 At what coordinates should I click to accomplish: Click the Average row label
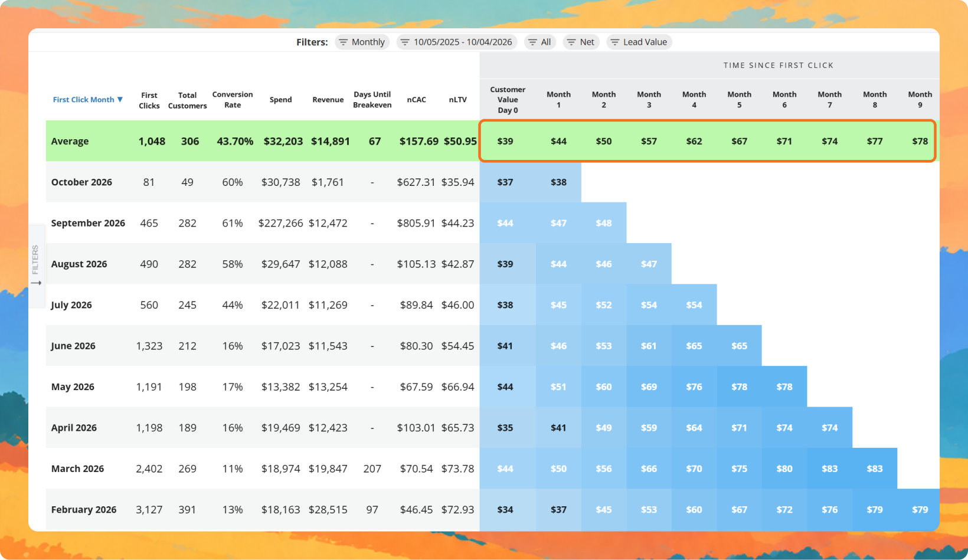point(70,142)
